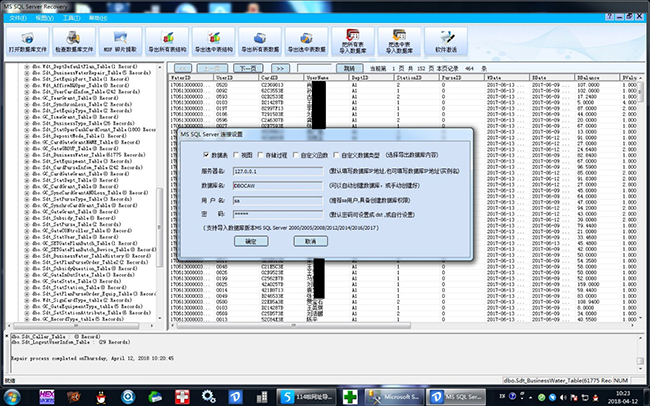
Task: Open the Windows Start menu
Action: click(x=12, y=397)
